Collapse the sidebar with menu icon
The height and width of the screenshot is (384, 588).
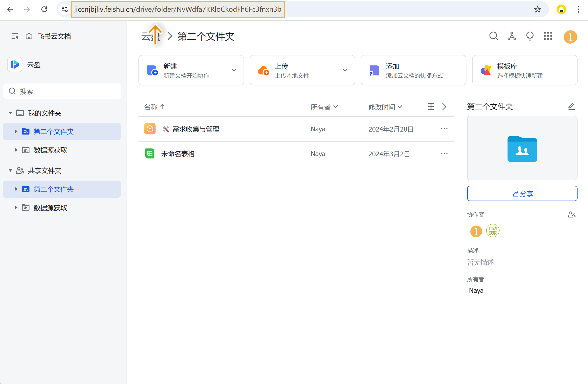pyautogui.click(x=15, y=36)
